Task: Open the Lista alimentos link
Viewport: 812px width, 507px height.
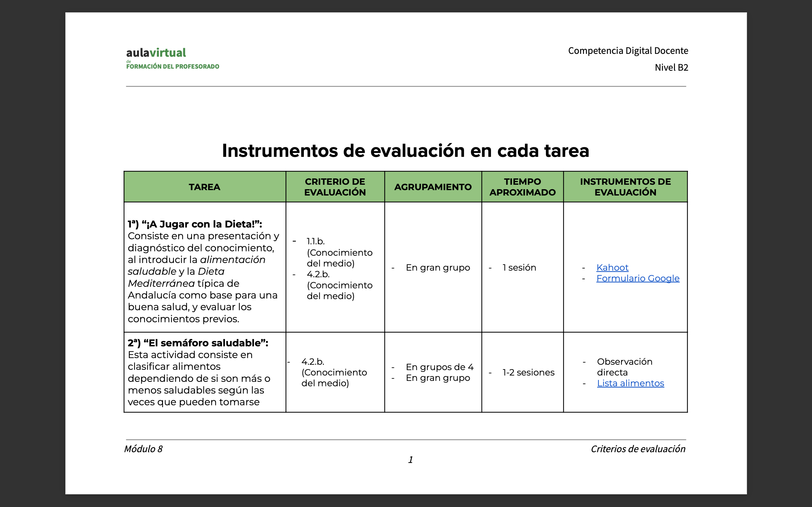Action: click(630, 383)
